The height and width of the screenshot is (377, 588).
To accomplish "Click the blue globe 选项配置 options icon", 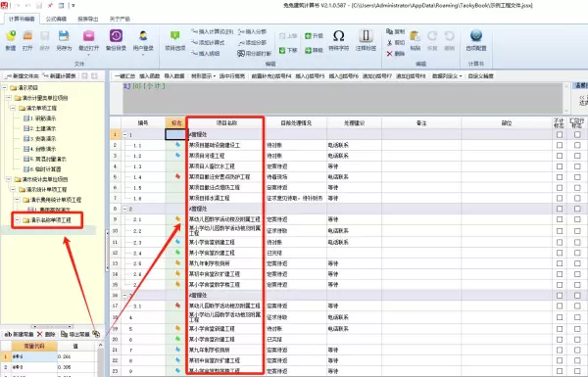I will tap(476, 36).
